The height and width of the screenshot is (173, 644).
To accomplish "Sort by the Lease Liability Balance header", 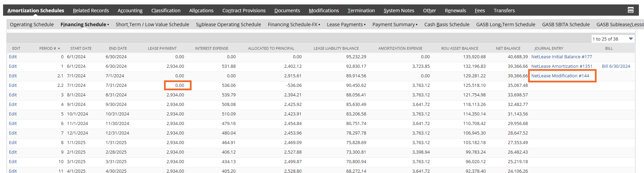I will click(x=336, y=48).
